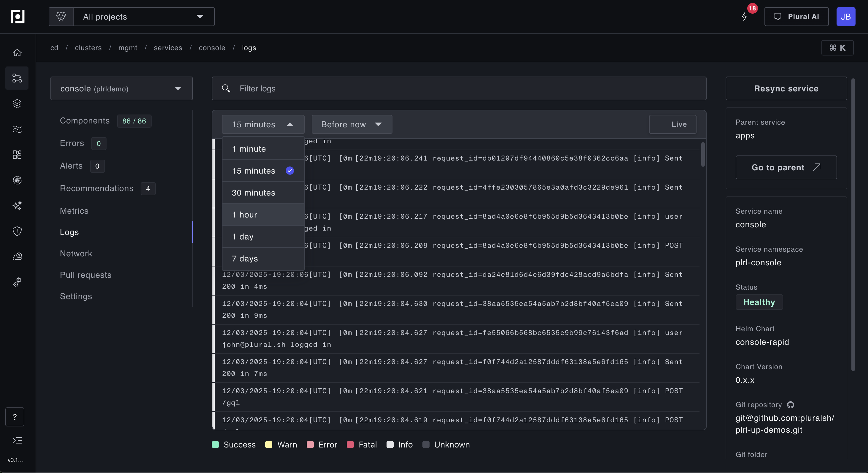
Task: Open the Before now dropdown
Action: (352, 124)
